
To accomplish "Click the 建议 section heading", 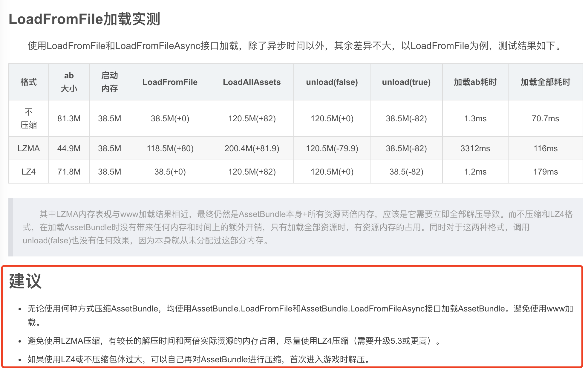I will click(25, 281).
